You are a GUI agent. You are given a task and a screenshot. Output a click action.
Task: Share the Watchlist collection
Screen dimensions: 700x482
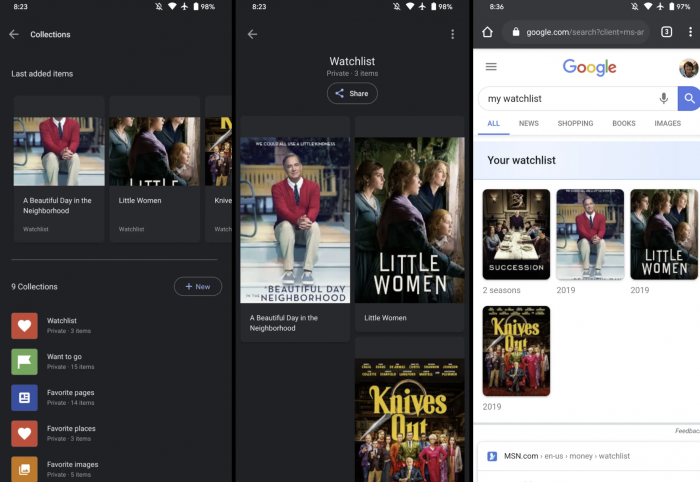352,93
